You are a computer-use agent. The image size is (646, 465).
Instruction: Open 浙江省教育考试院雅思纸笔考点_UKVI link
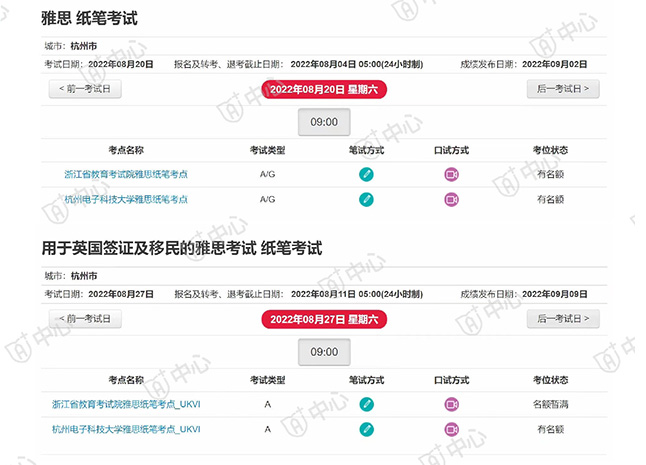tap(126, 404)
